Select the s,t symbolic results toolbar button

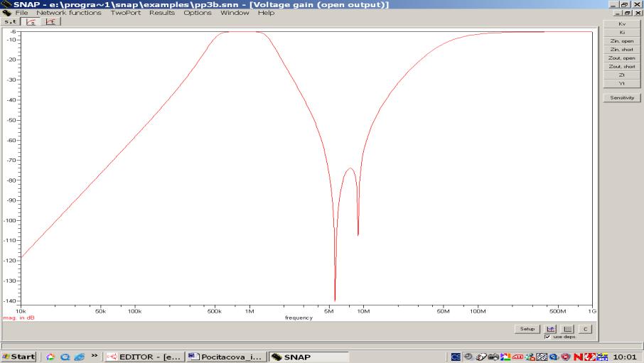(10, 21)
